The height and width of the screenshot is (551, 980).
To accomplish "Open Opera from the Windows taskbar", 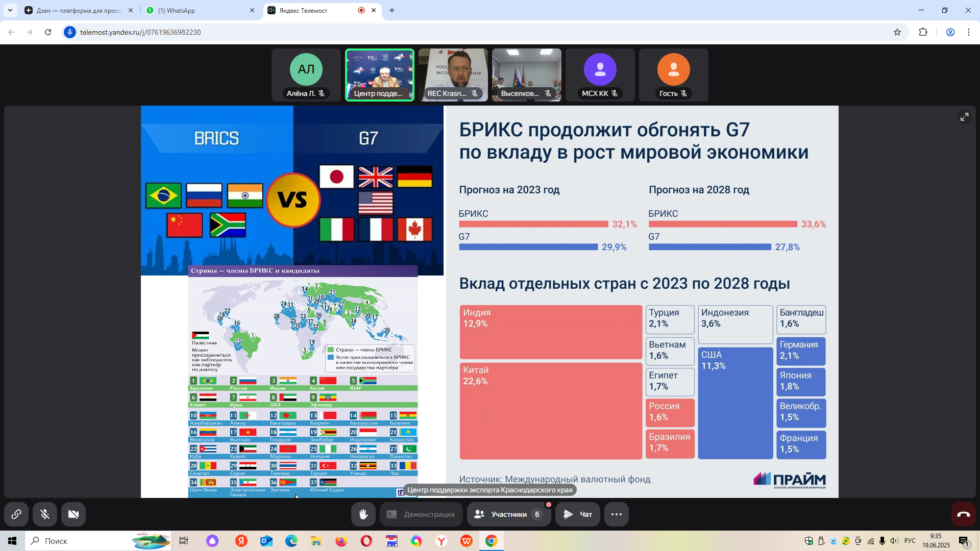I will click(366, 541).
